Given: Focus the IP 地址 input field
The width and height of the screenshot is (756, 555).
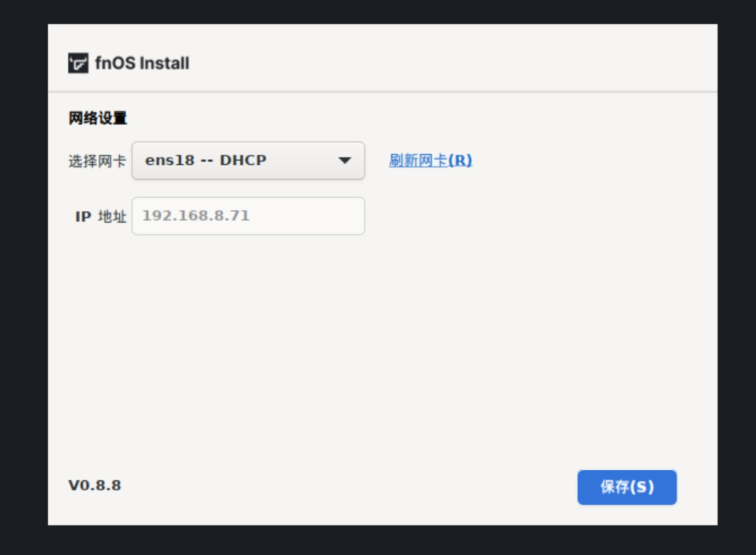Looking at the screenshot, I should click(248, 216).
